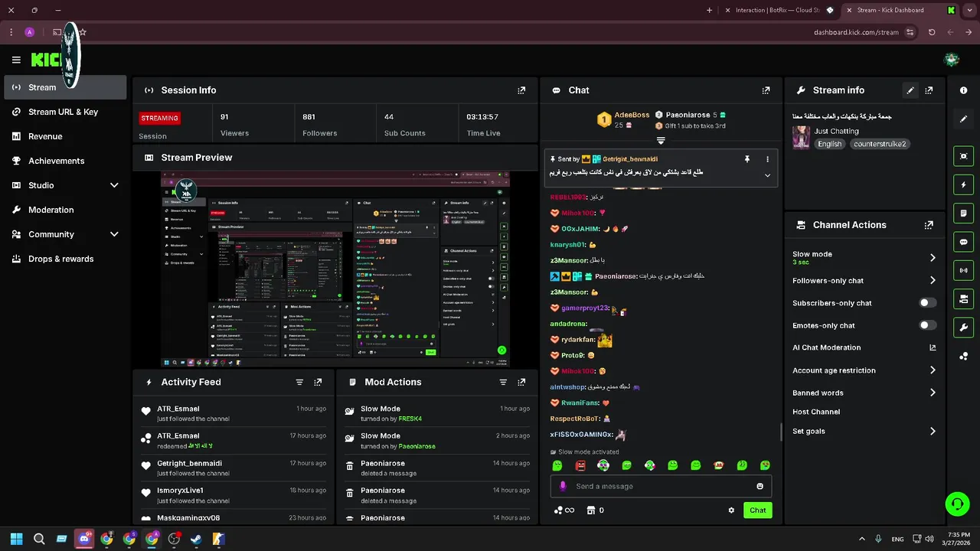Open Banned words chevron

[933, 393]
